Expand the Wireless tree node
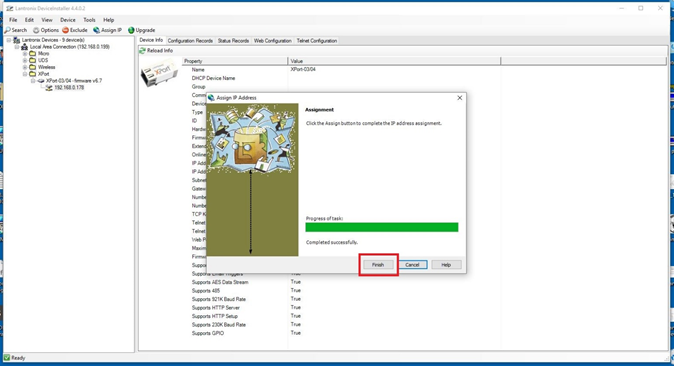The image size is (674, 366). pos(25,68)
